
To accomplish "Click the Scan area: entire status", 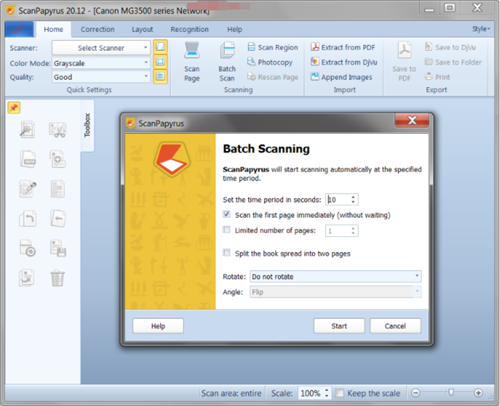I will (231, 393).
